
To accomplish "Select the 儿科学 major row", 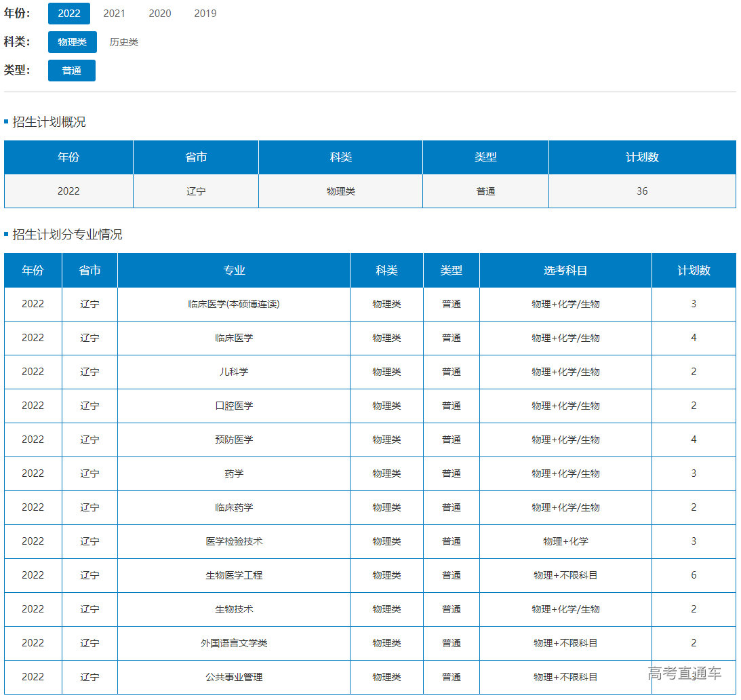I will [234, 372].
